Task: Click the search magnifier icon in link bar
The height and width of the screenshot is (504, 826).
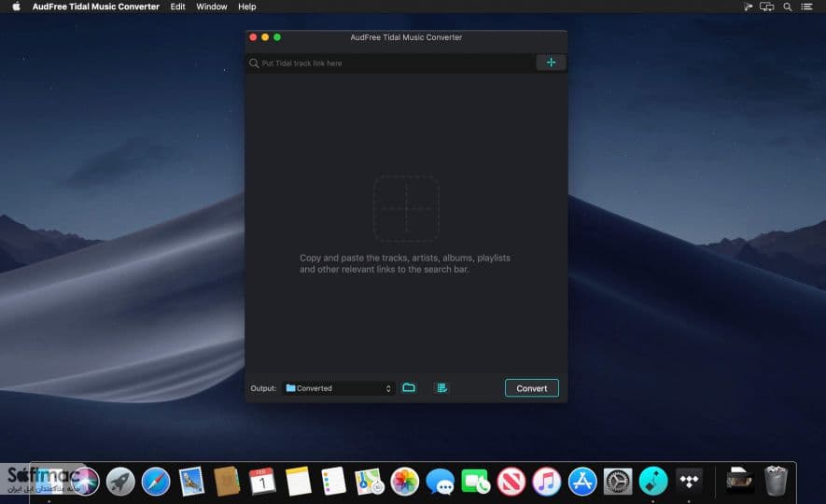Action: 254,63
